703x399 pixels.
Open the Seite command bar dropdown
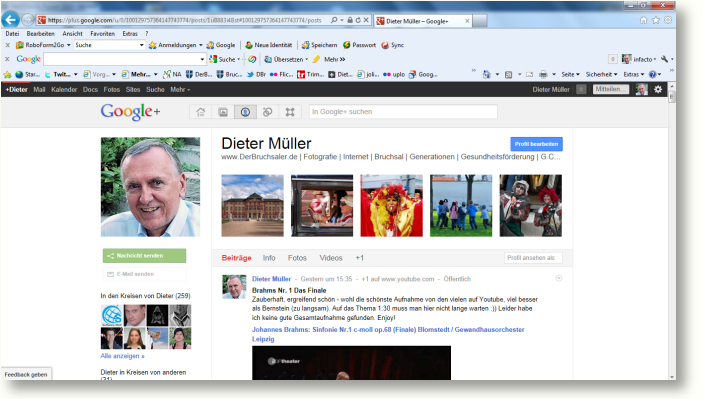click(x=570, y=74)
